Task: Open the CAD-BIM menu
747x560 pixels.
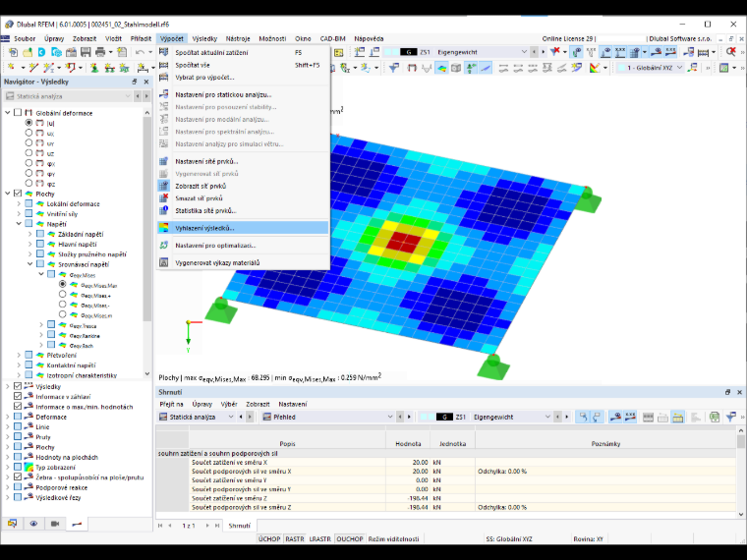Action: (x=332, y=38)
